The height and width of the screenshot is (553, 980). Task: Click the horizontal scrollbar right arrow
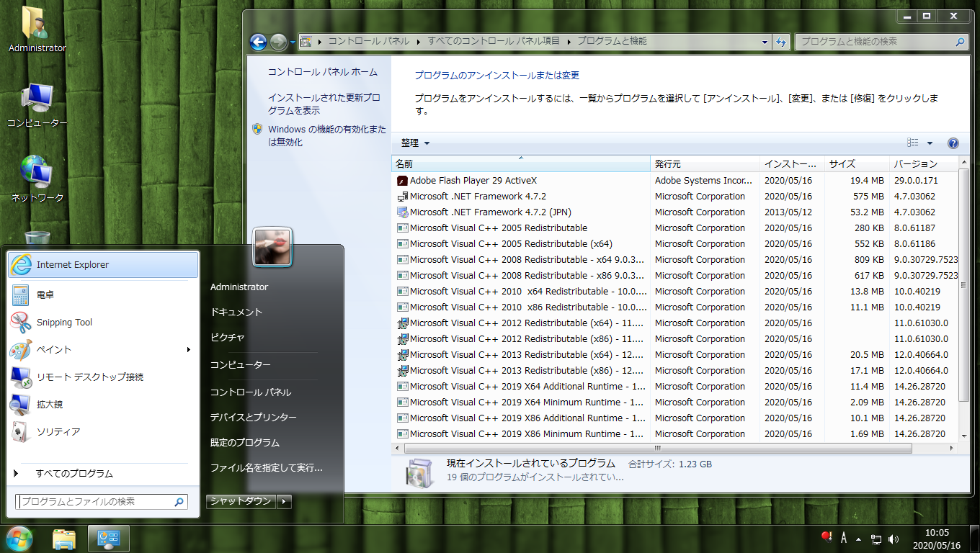(952, 448)
